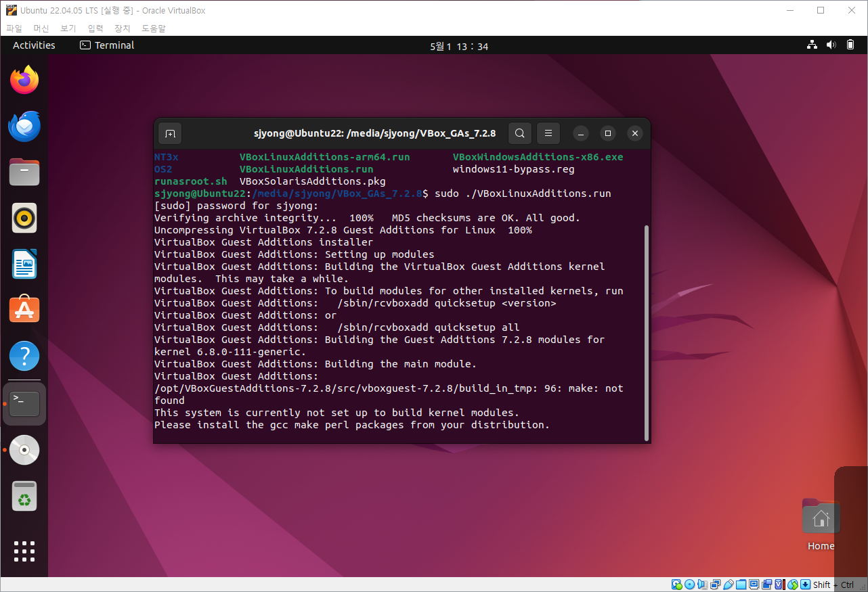Click '/sbin/rcvboxadd quicksetup <version>' text
The width and height of the screenshot is (868, 592).
point(447,303)
